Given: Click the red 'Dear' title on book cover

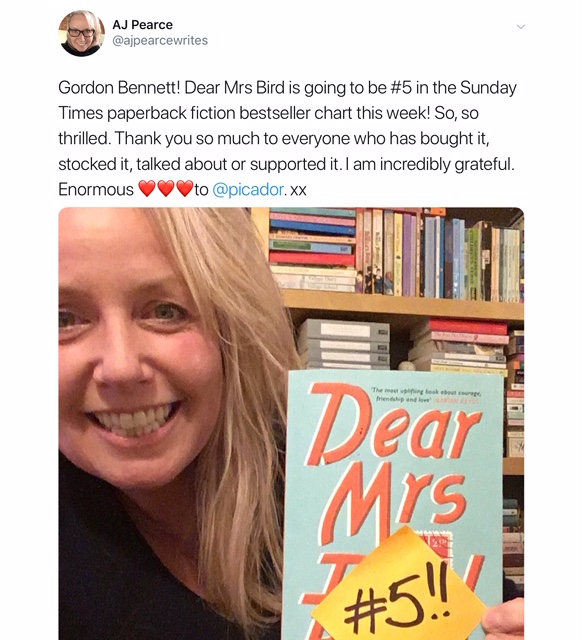Looking at the screenshot, I should [393, 423].
